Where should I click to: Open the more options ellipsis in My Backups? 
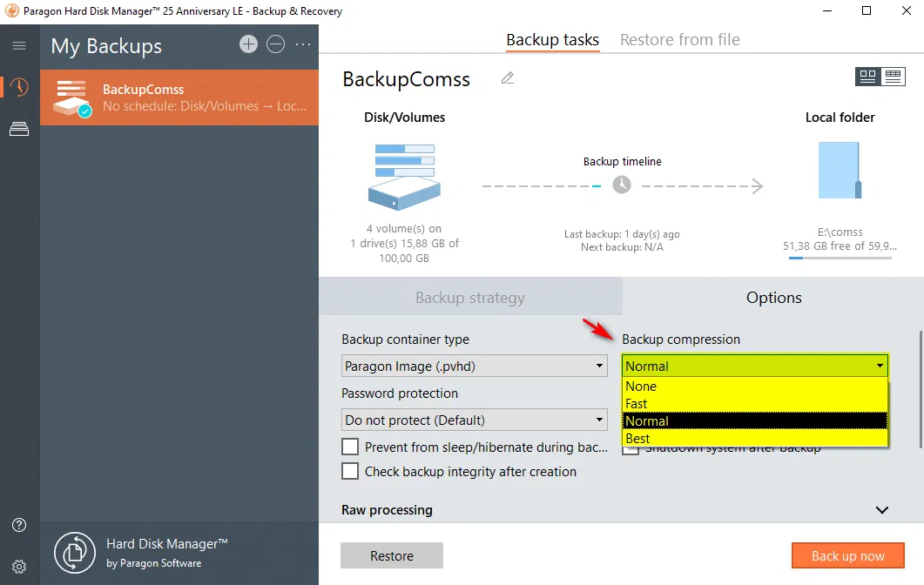pyautogui.click(x=303, y=44)
